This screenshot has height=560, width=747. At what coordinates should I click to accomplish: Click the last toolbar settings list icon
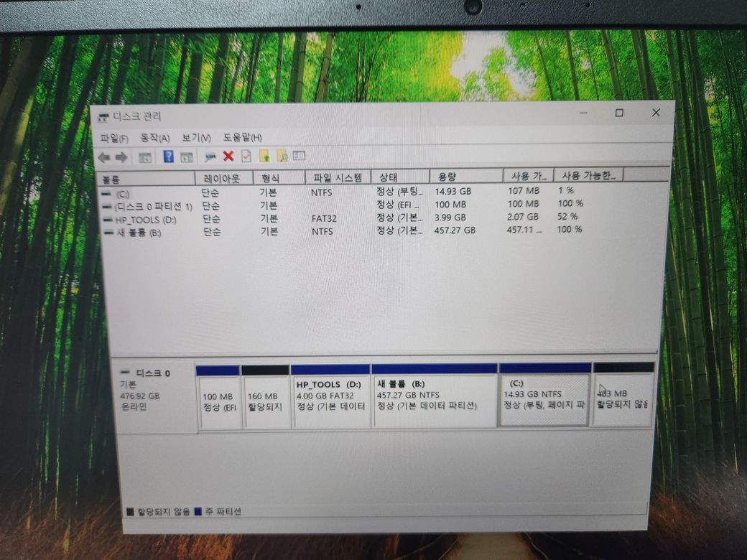(x=299, y=156)
